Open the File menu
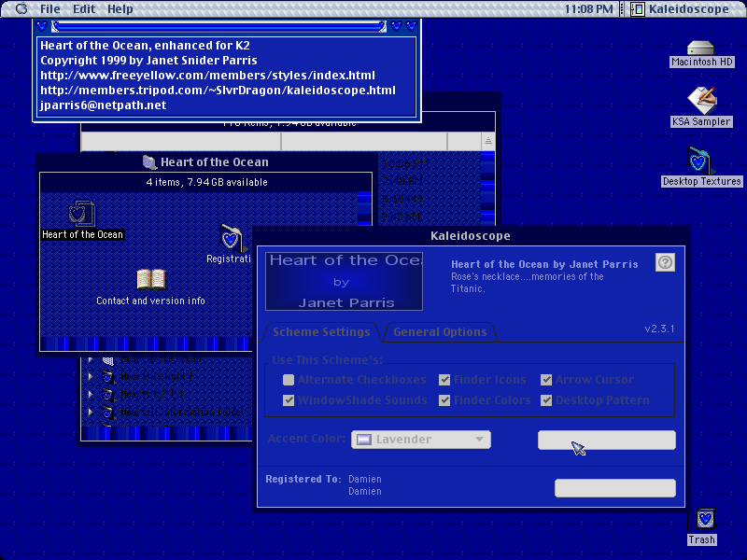Viewport: 747px width, 560px height. 49,9
